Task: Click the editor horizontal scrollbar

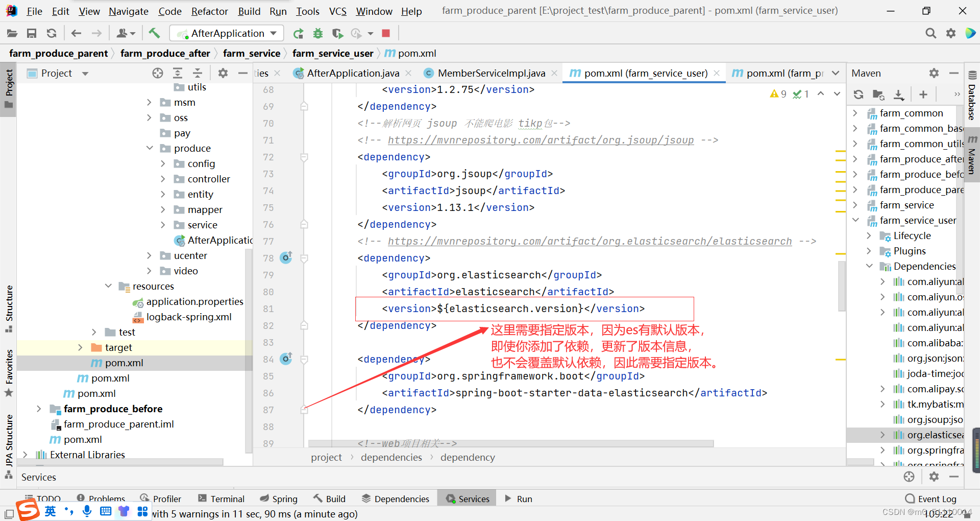Action: [x=510, y=443]
